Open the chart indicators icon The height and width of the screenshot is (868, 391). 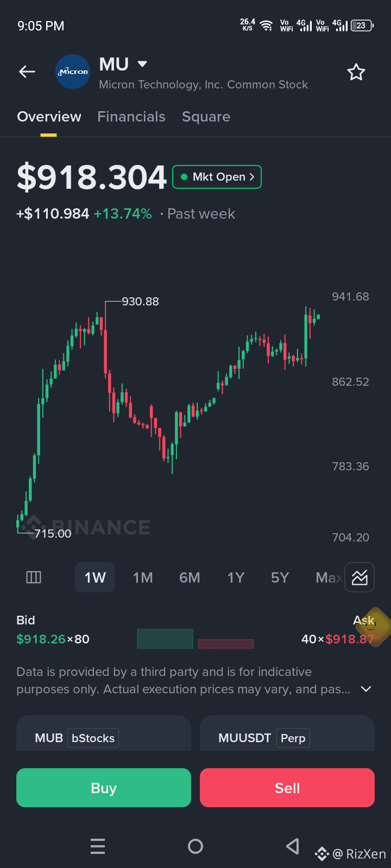(360, 577)
